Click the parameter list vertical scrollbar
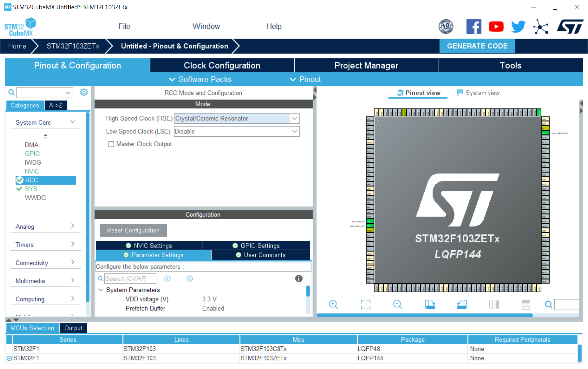Viewport: 588px width, 369px height. tap(308, 291)
